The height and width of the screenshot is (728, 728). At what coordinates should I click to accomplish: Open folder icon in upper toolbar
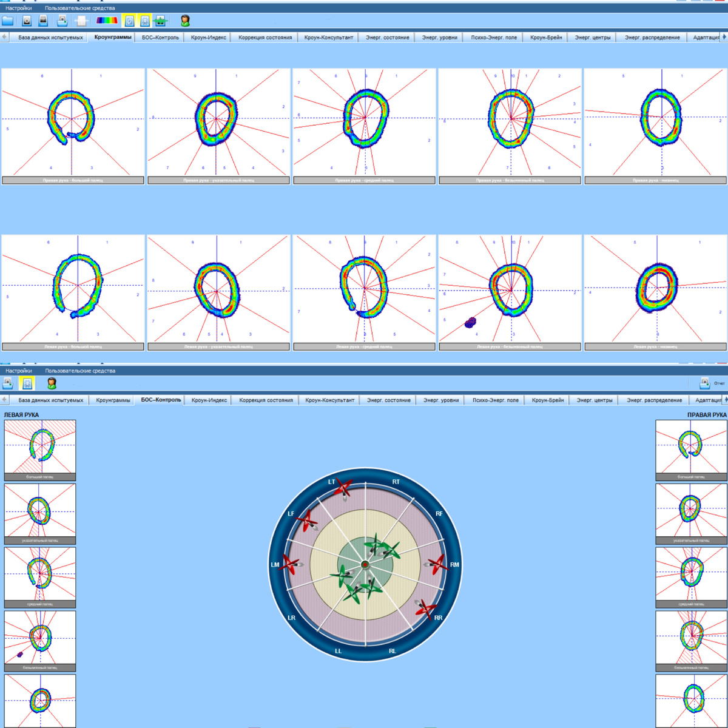(x=7, y=21)
